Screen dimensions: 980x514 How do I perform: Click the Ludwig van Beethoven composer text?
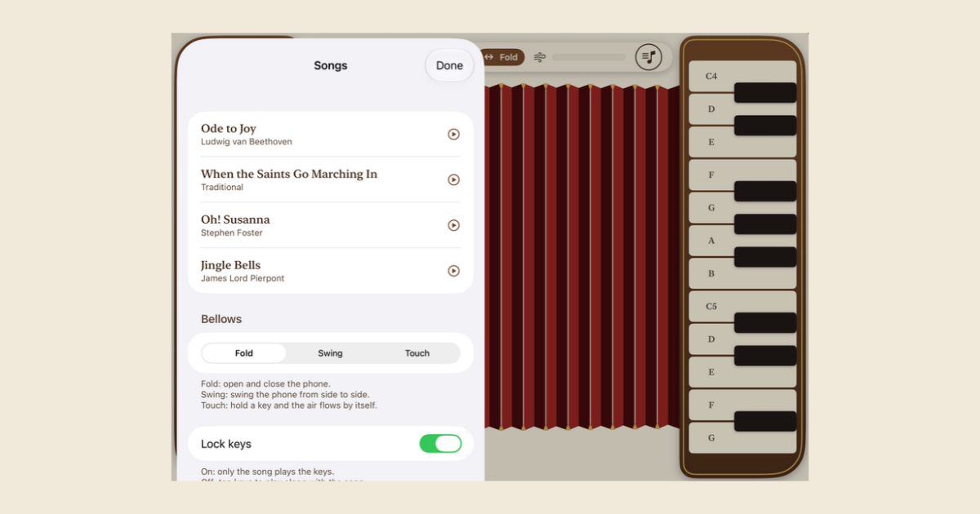click(x=247, y=142)
